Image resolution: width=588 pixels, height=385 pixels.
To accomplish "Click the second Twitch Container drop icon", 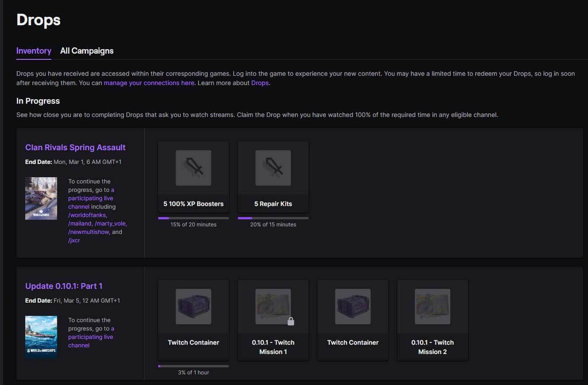I will (353, 307).
